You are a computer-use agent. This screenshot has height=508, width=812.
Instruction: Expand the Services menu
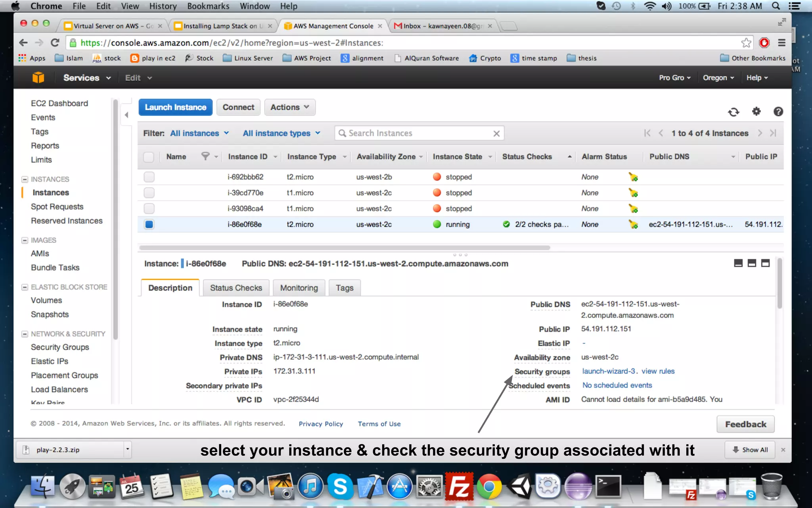point(87,78)
